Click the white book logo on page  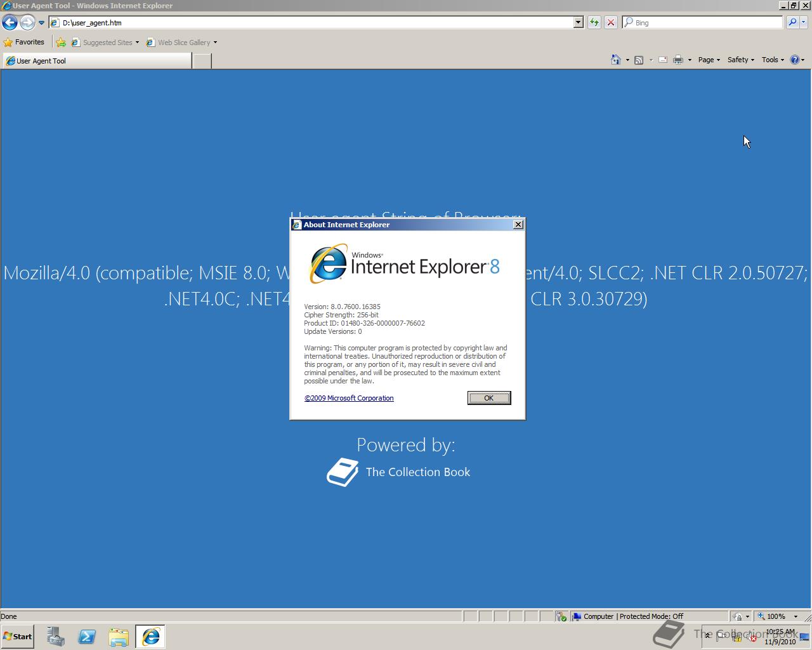[x=343, y=472]
